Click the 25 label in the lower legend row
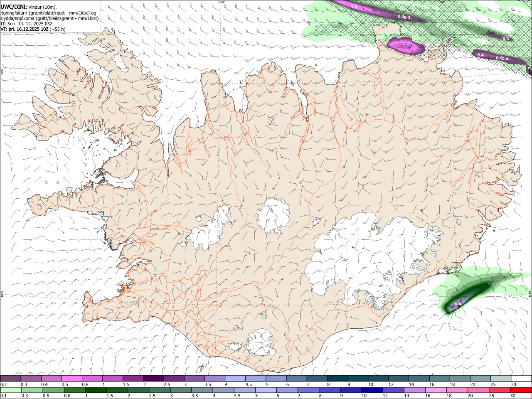This screenshot has height=399, width=532. (493, 396)
